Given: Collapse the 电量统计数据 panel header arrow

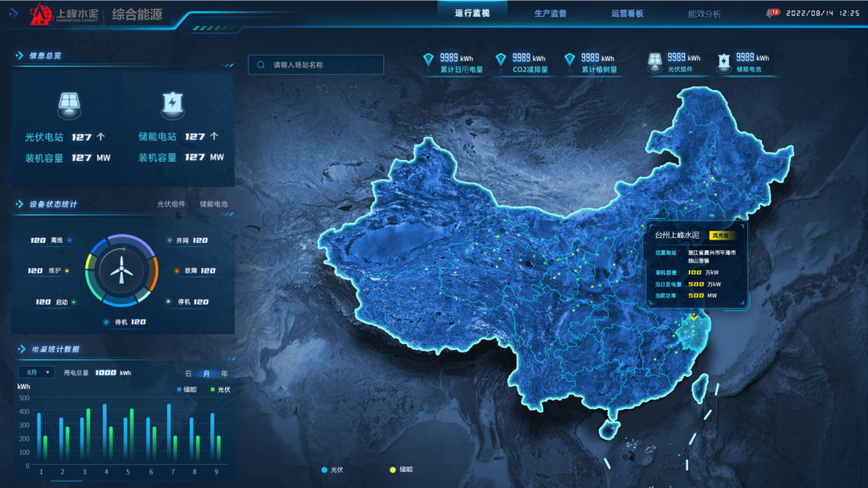Looking at the screenshot, I should coord(18,349).
